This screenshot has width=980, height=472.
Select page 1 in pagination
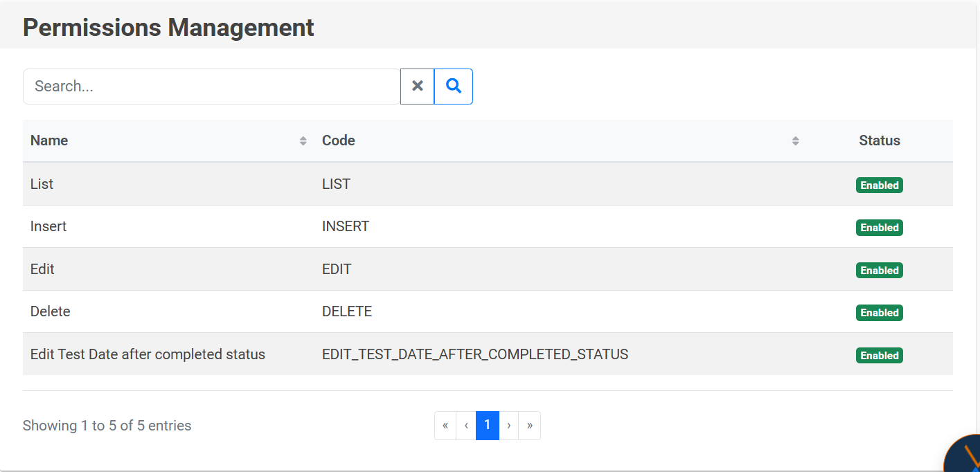488,426
